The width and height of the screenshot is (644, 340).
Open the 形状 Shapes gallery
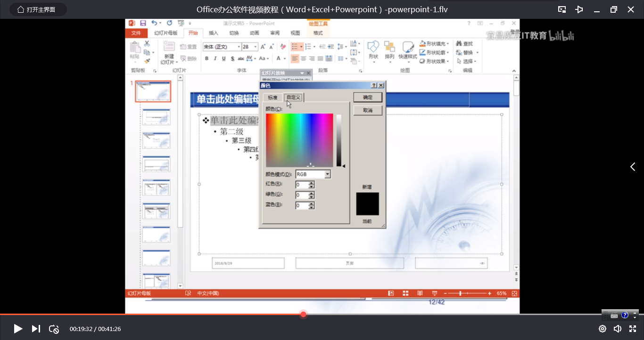(373, 51)
